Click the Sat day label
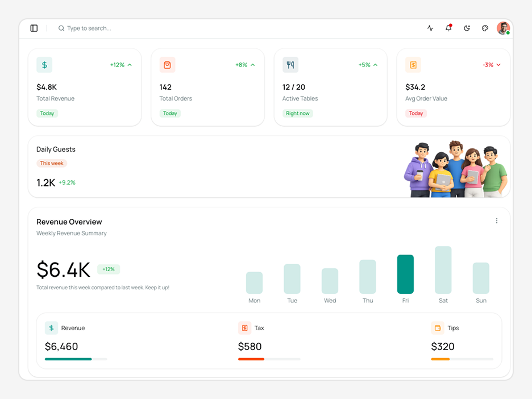 [x=443, y=301]
